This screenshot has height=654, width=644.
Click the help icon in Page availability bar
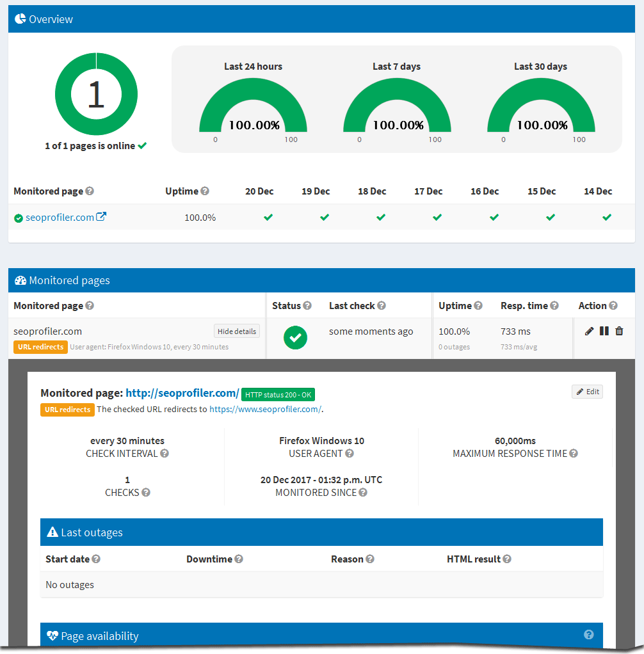coord(588,634)
